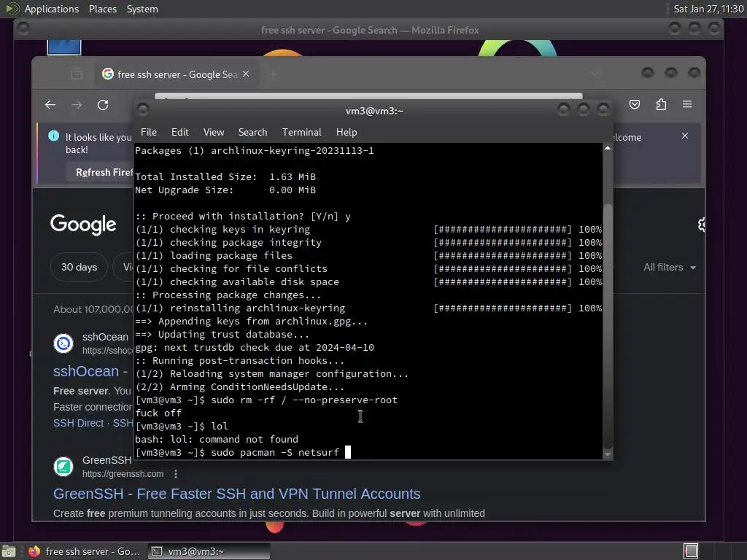The width and height of the screenshot is (747, 560).
Task: Click 'Total Installed Size: 1.63 MiB' text
Action: [225, 176]
